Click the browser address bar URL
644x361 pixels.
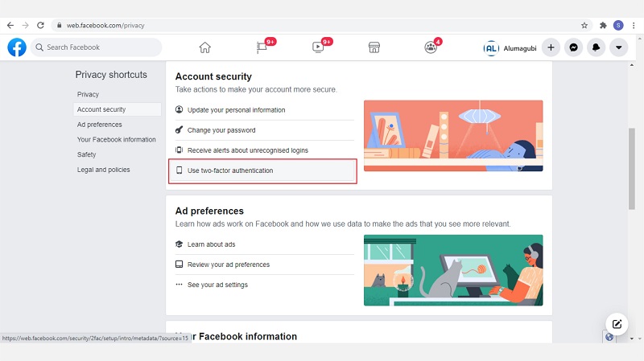pyautogui.click(x=105, y=26)
